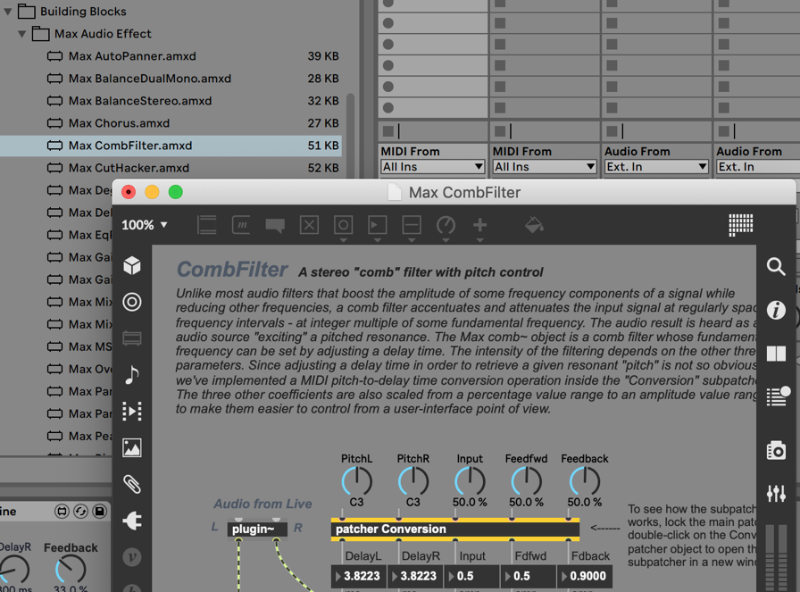800x592 pixels.
Task: Open the mixer sliders icon in right sidebar
Action: [776, 493]
